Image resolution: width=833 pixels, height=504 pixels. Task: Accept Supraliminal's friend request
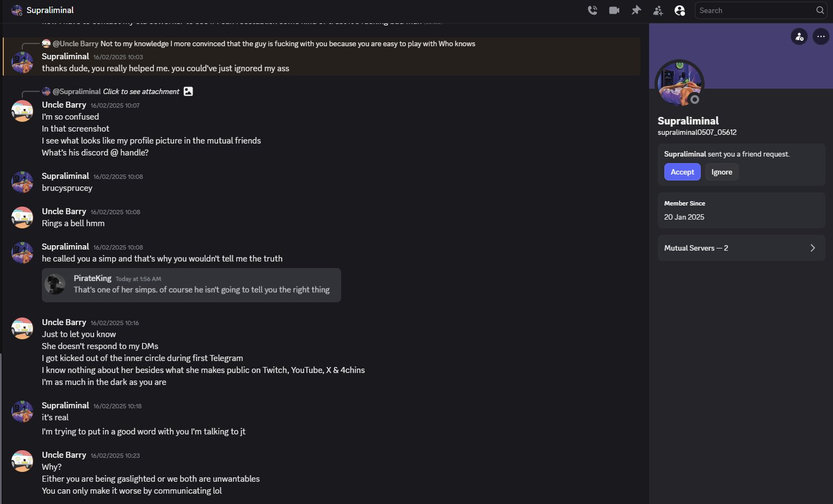pos(682,172)
